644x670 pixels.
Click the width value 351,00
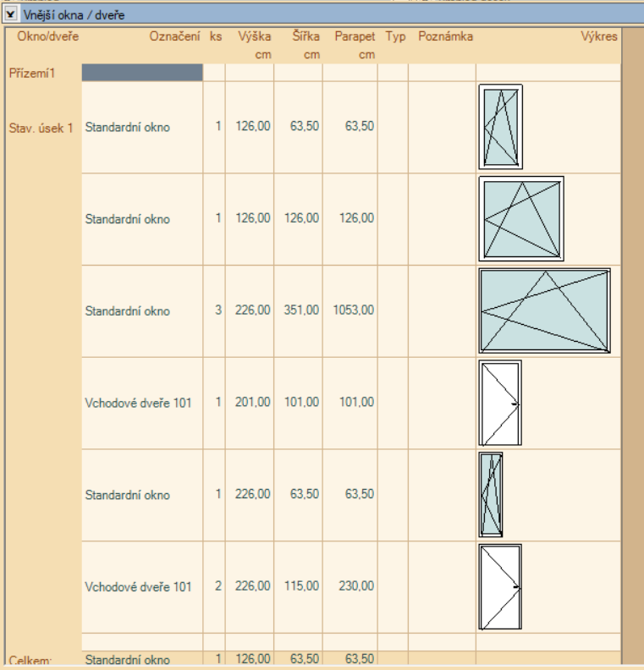point(302,310)
